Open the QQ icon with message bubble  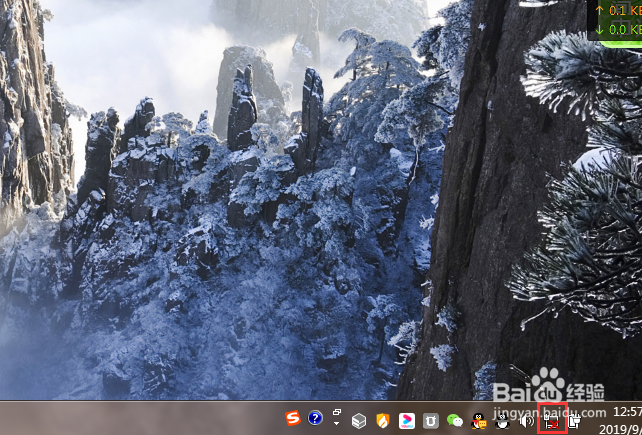479,421
